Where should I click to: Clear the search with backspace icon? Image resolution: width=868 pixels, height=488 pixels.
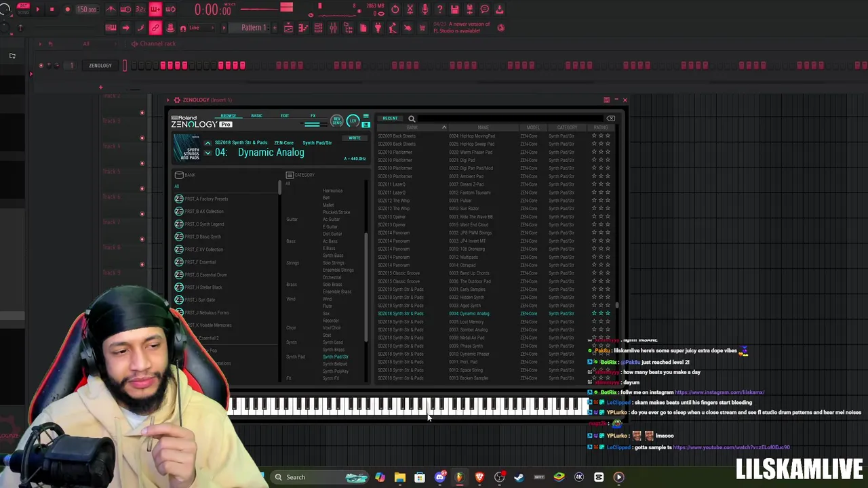coord(611,119)
